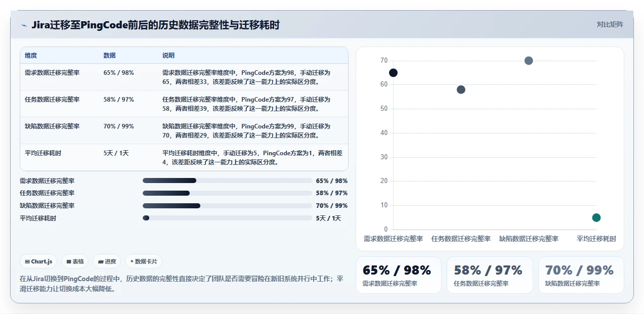The height and width of the screenshot is (314, 644).
Task: Click the summary paragraph starting 在从Jira切换到PingCode
Action: pyautogui.click(x=182, y=284)
